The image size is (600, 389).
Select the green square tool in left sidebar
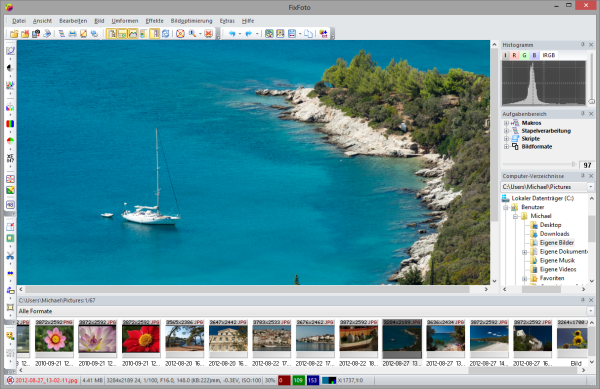tap(10, 238)
